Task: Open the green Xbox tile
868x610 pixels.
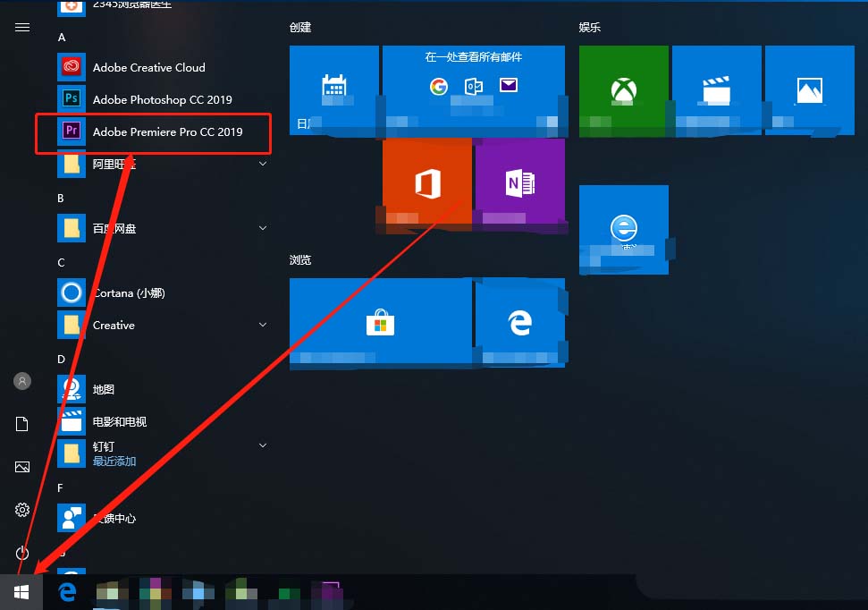Action: 624,90
